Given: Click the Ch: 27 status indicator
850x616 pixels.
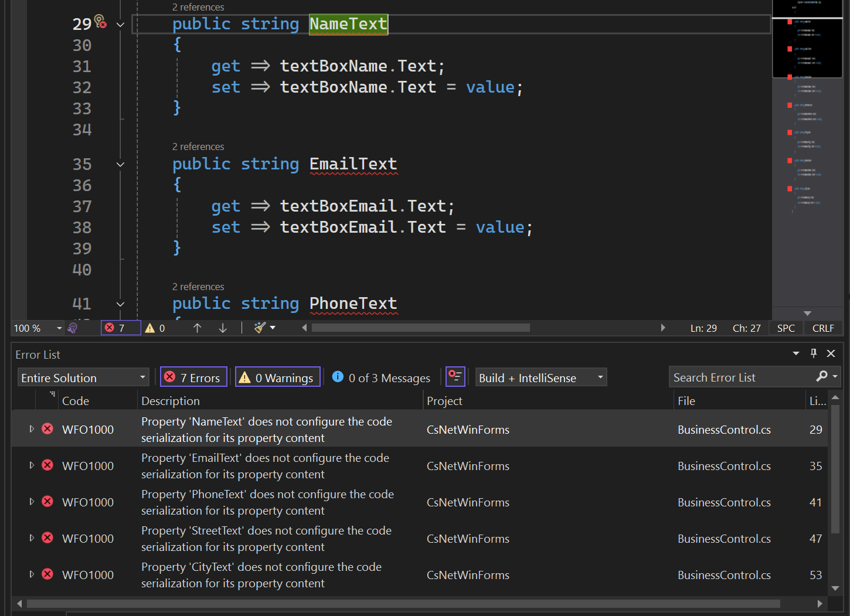Looking at the screenshot, I should click(746, 328).
